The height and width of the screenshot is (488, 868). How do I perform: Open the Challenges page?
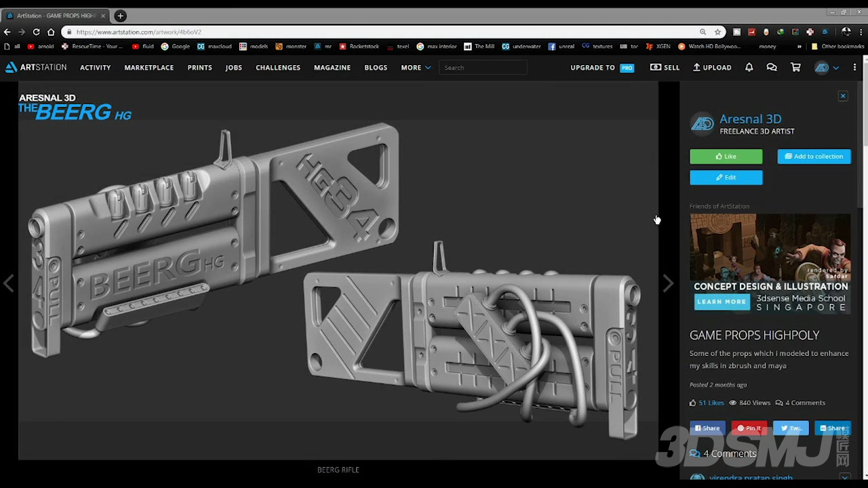tap(277, 68)
